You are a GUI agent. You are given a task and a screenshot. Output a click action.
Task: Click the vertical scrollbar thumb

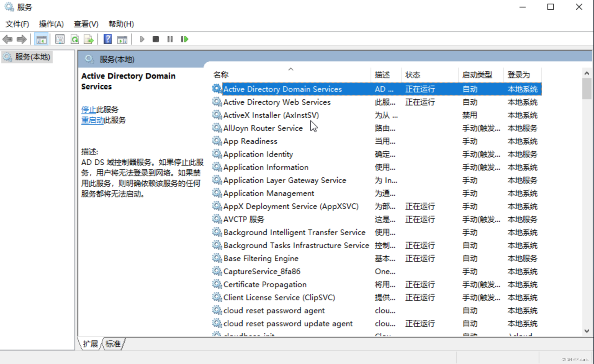coord(587,89)
